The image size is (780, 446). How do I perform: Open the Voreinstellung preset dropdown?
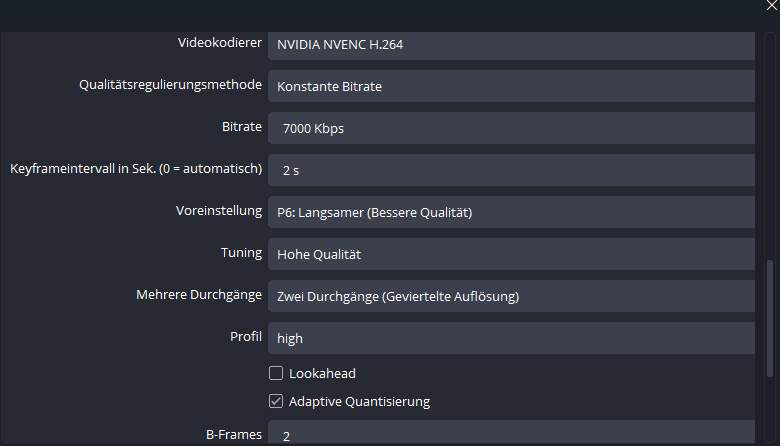click(510, 212)
